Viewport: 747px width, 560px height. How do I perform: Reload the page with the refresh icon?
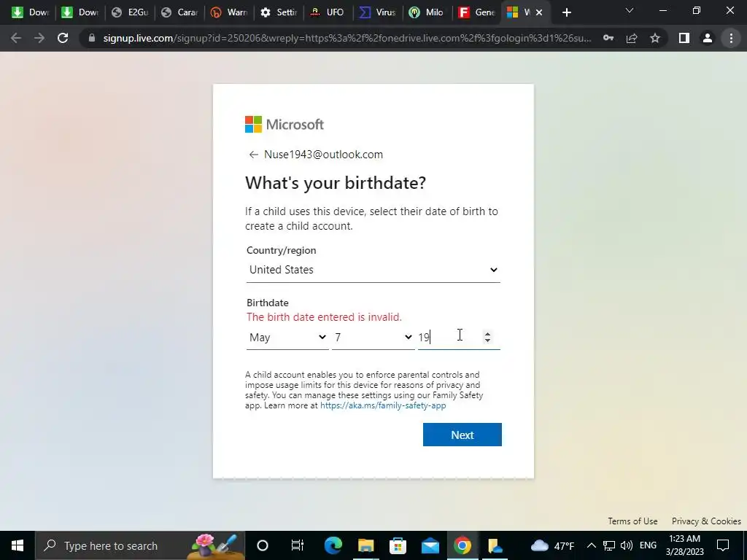pos(63,38)
